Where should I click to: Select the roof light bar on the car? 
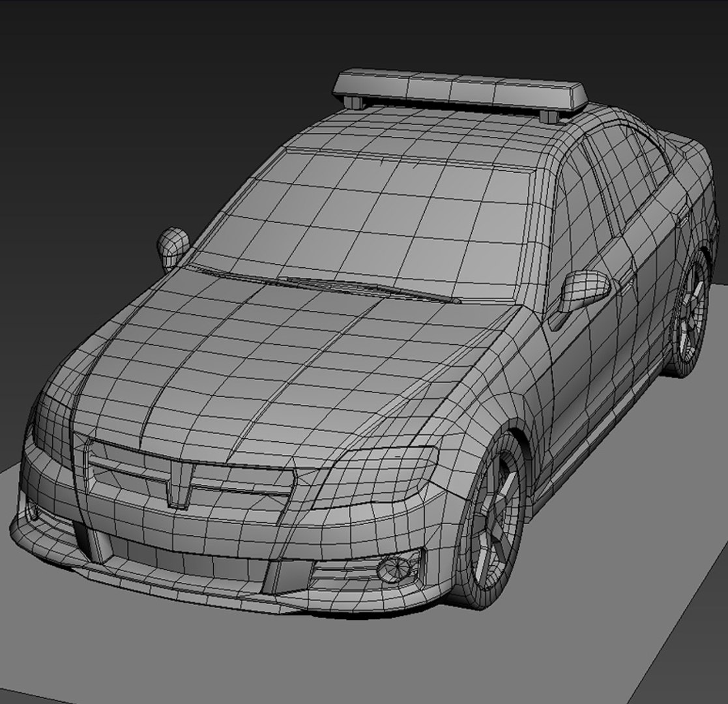click(x=461, y=91)
